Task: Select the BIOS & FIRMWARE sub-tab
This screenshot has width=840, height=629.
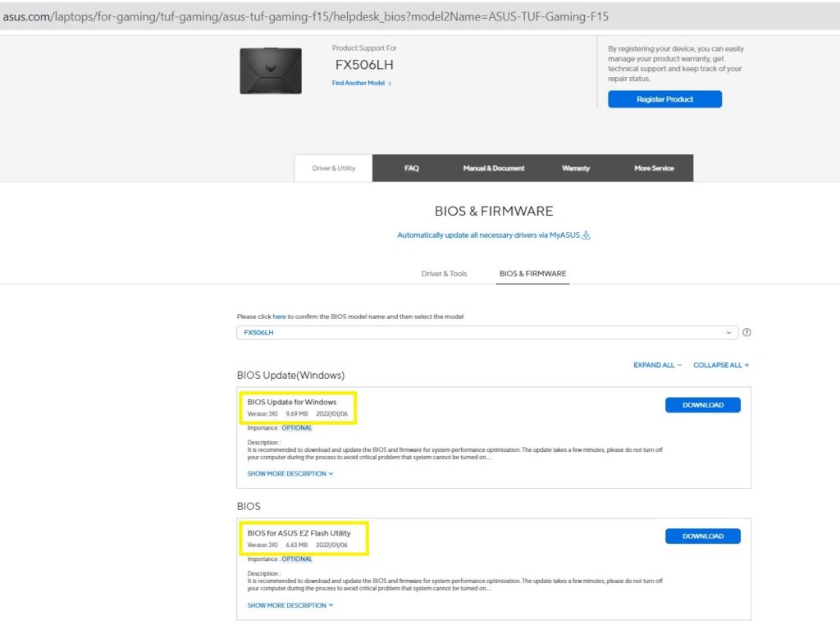Action: (532, 274)
